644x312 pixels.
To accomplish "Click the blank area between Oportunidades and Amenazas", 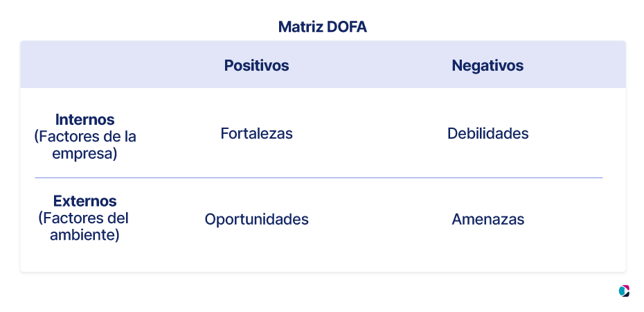I will point(380,219).
